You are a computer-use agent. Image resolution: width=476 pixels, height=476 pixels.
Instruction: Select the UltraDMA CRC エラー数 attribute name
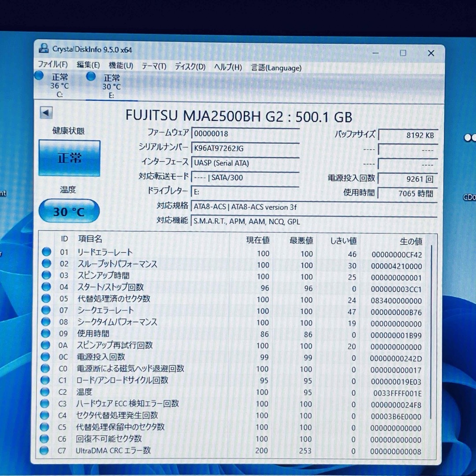113,450
